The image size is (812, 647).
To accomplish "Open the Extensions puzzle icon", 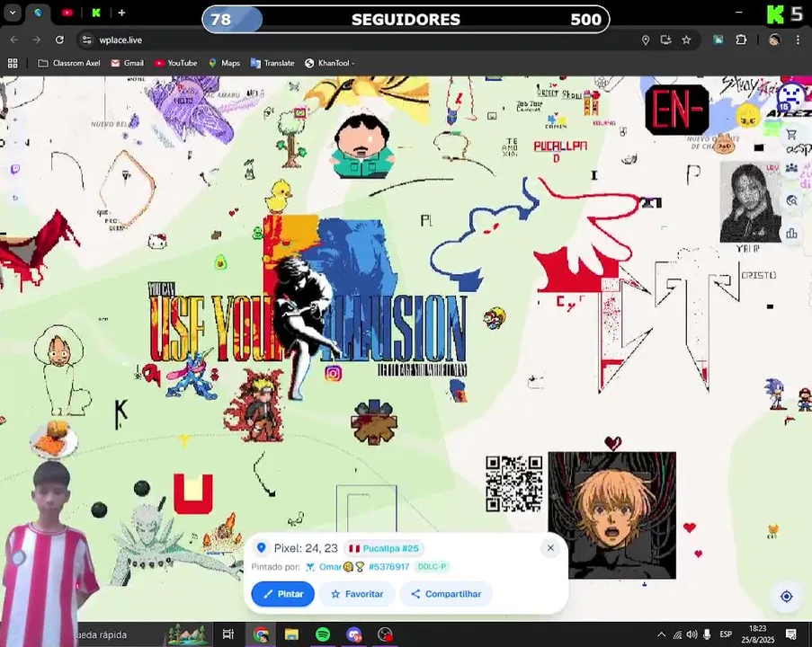I will 741,40.
